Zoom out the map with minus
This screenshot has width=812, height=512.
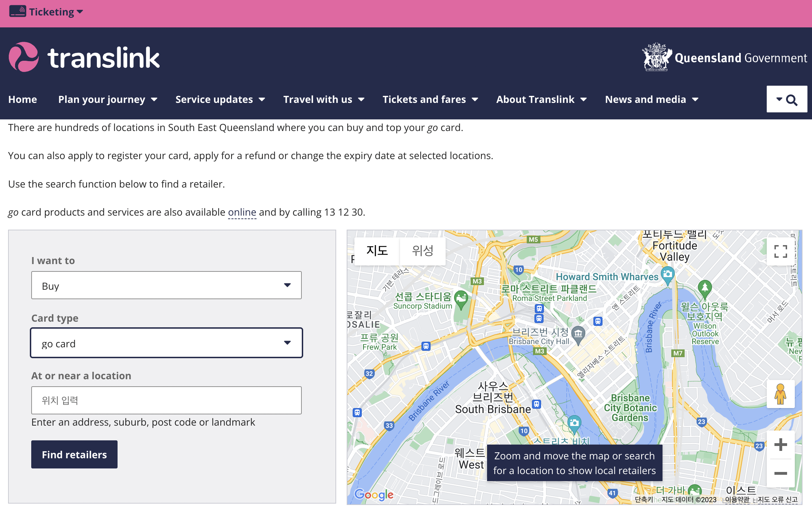click(780, 473)
